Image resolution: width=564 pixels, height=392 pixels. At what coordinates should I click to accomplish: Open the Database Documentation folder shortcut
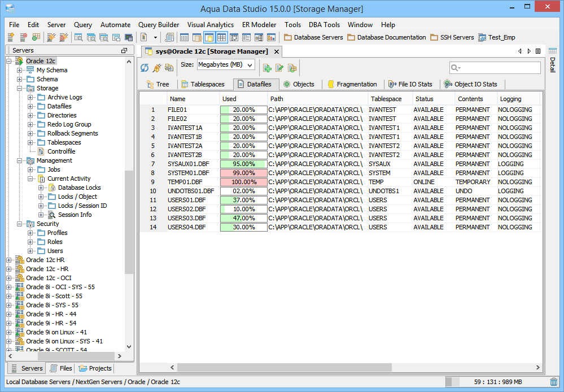[x=387, y=37]
